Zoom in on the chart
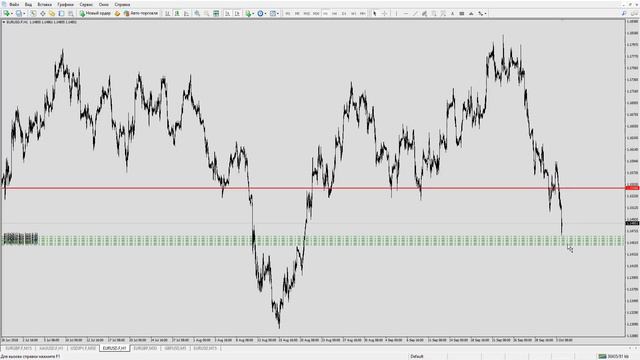 click(197, 13)
